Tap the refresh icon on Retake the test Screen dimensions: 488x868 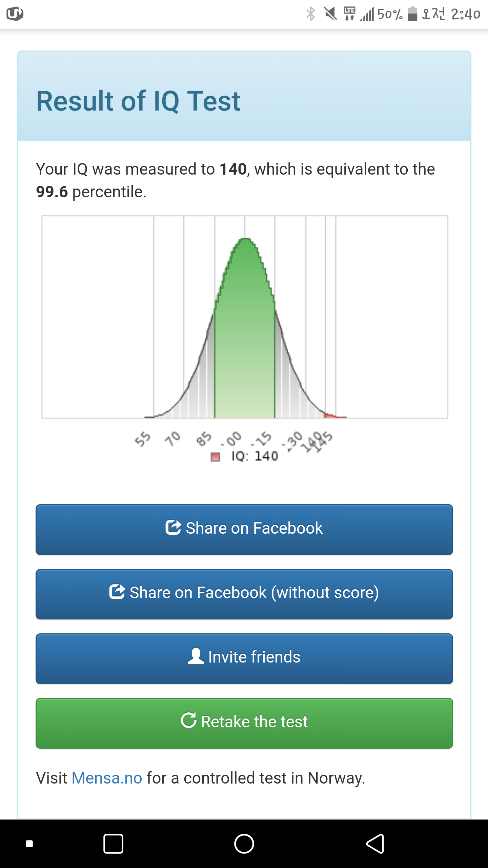[189, 720]
